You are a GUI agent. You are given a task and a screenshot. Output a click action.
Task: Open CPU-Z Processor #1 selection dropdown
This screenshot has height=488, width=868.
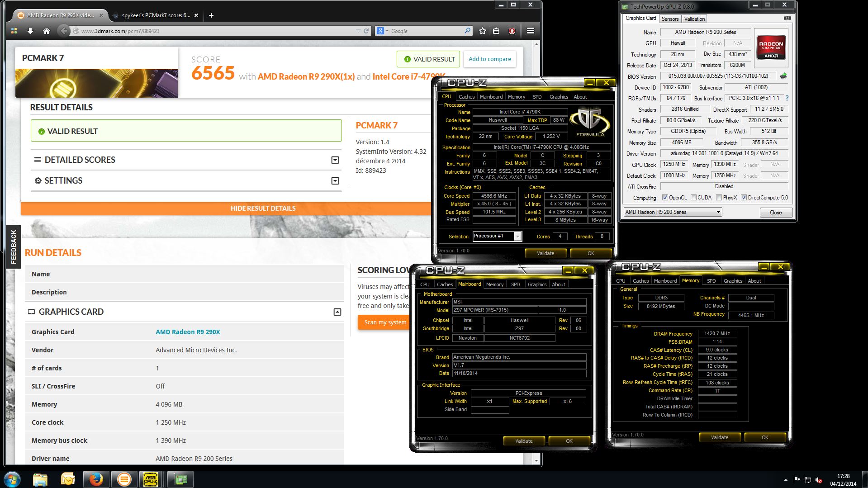(518, 237)
